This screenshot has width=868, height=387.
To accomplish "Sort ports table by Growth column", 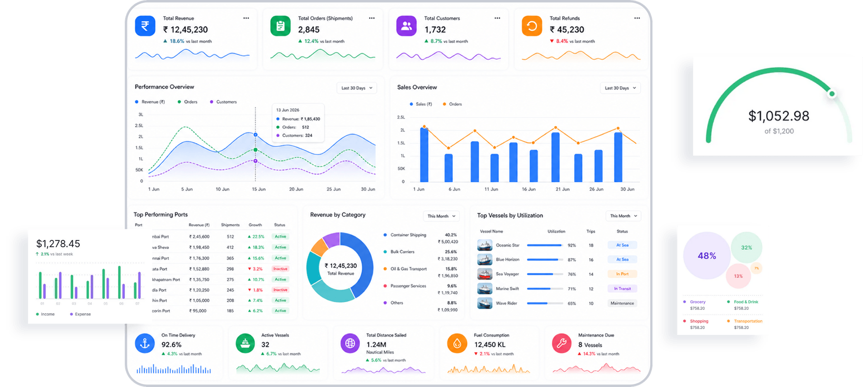I will (255, 225).
